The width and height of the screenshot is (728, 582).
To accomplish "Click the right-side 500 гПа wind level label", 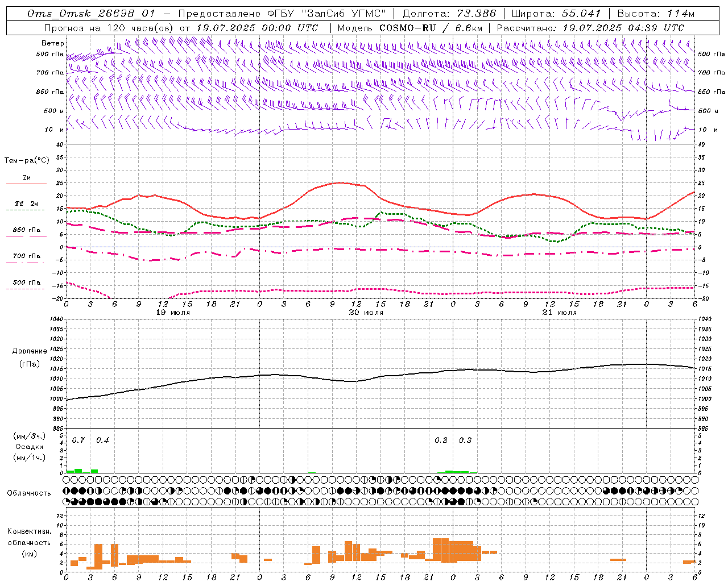I will 712,54.
